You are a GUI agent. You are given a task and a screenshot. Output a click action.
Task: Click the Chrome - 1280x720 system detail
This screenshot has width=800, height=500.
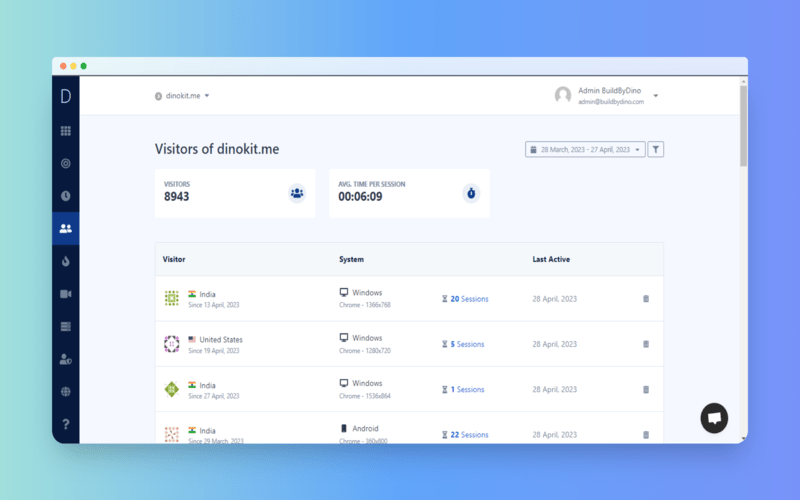click(365, 351)
